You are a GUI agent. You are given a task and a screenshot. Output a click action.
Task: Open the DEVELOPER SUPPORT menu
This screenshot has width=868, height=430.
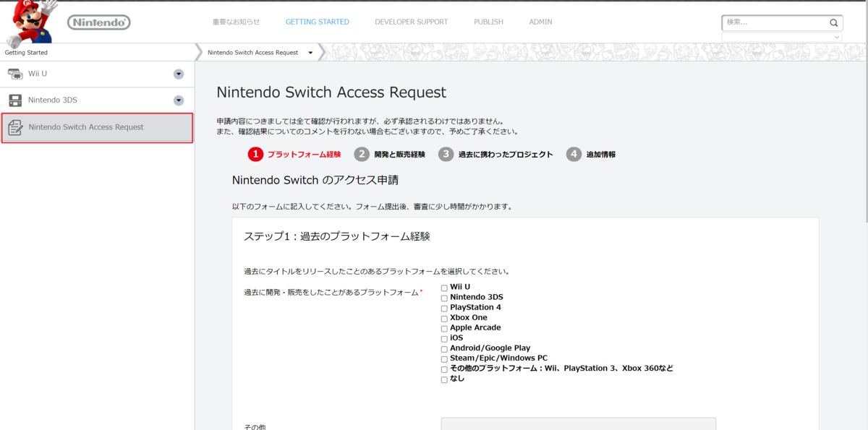tap(412, 22)
